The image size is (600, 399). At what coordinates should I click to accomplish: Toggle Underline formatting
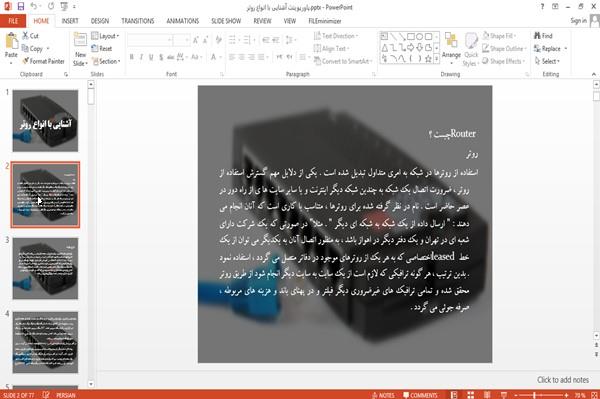coord(151,57)
